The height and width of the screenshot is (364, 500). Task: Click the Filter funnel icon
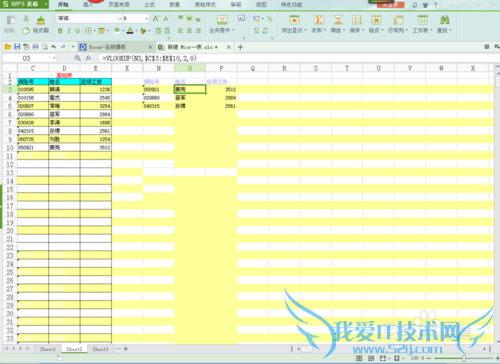(x=338, y=20)
